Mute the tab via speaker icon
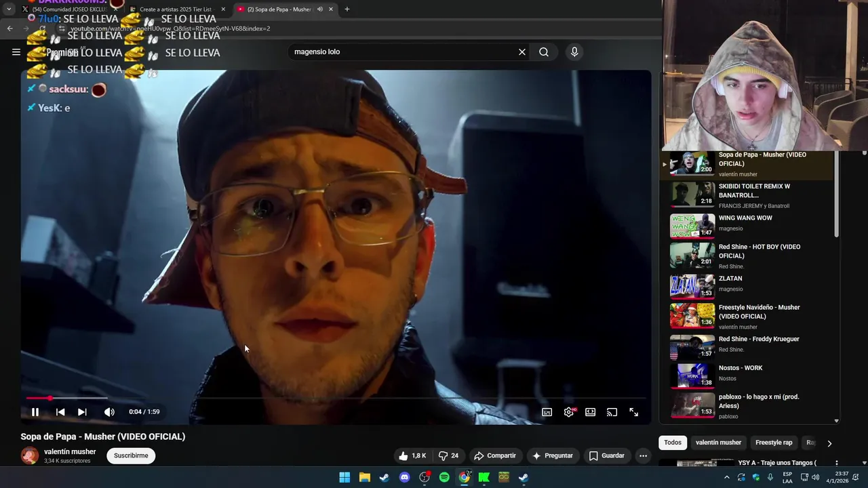Image resolution: width=868 pixels, height=488 pixels. tap(319, 9)
